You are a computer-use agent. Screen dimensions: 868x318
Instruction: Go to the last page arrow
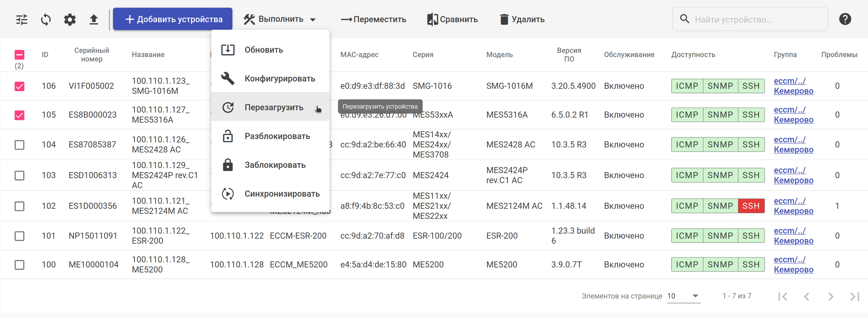pyautogui.click(x=854, y=296)
